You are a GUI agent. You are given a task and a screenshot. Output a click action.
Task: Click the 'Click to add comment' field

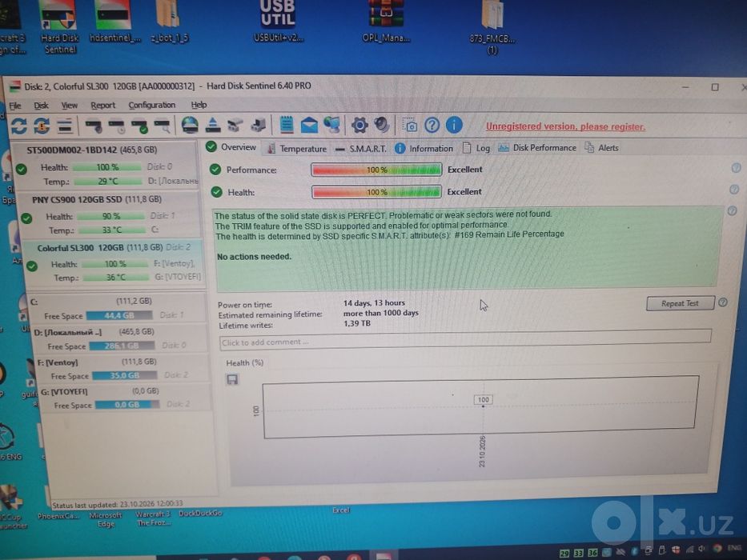pos(465,339)
